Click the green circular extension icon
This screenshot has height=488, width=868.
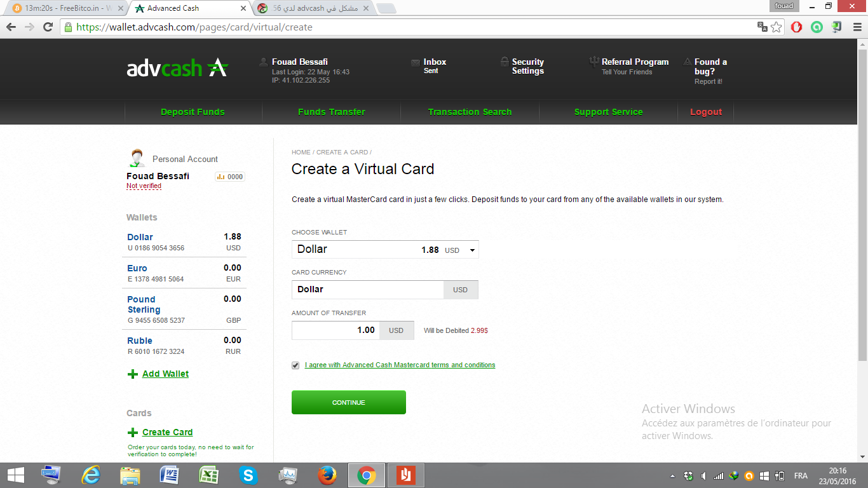point(817,27)
